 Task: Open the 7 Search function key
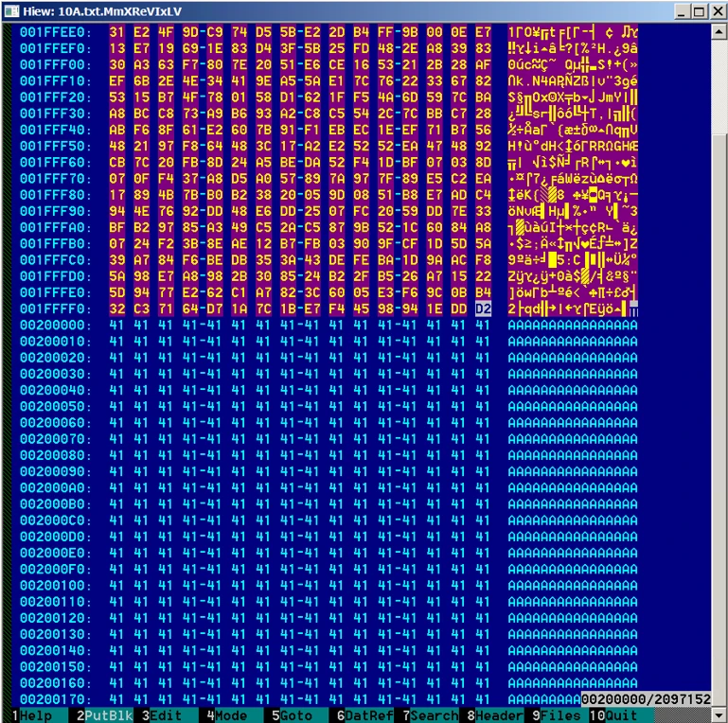coord(430,715)
